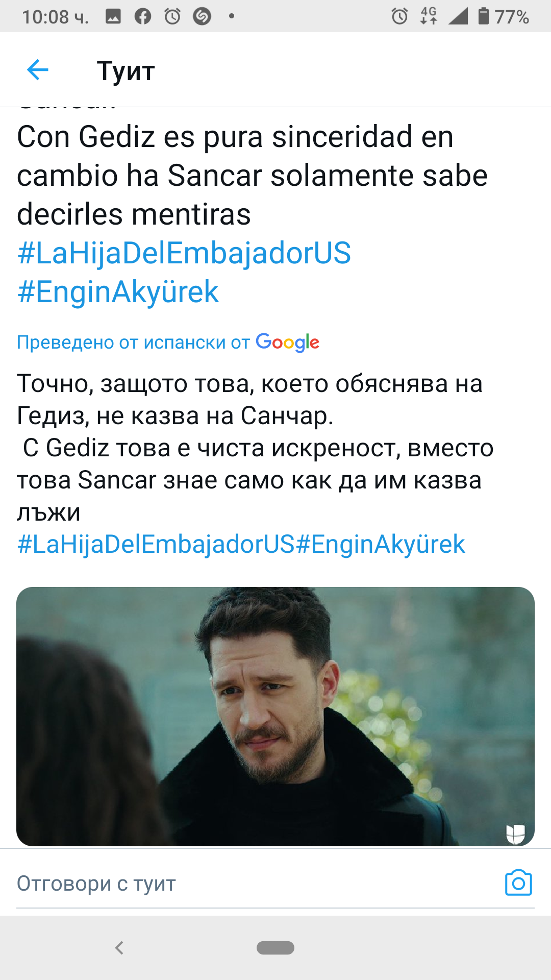Open the translated #LaHijaDelEmbajadorUS hashtag
Image resolution: width=551 pixels, height=980 pixels.
coord(156,544)
